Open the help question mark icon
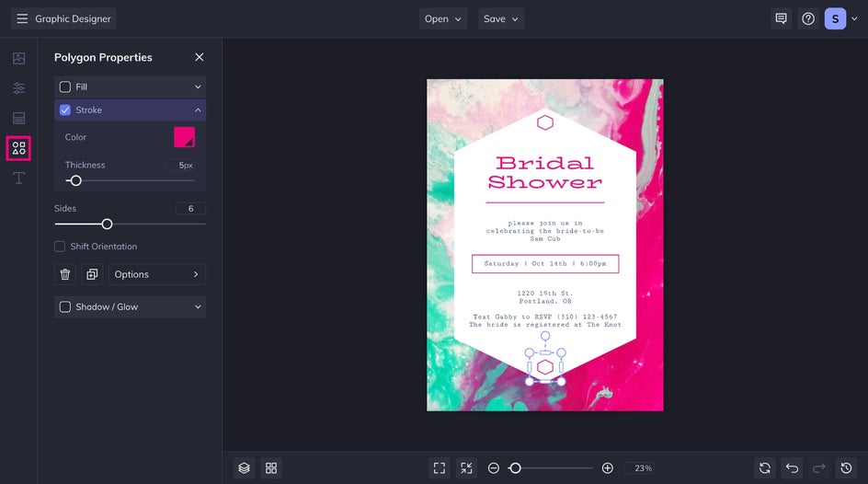The width and height of the screenshot is (868, 484). tap(808, 18)
